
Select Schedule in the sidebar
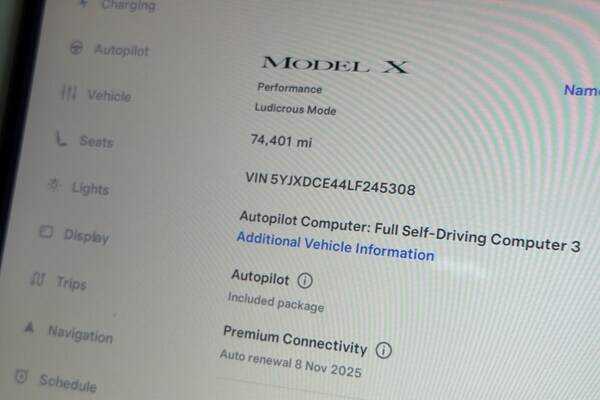[68, 383]
